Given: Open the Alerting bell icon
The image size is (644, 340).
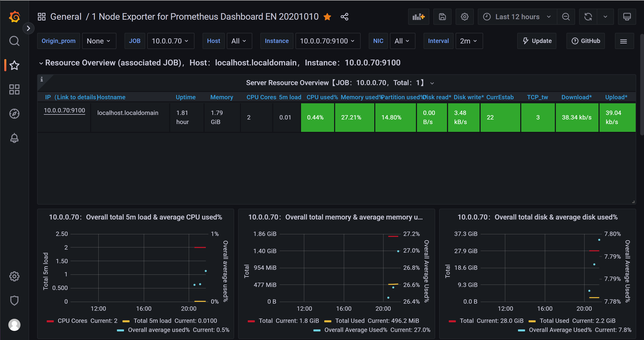Looking at the screenshot, I should [14, 138].
